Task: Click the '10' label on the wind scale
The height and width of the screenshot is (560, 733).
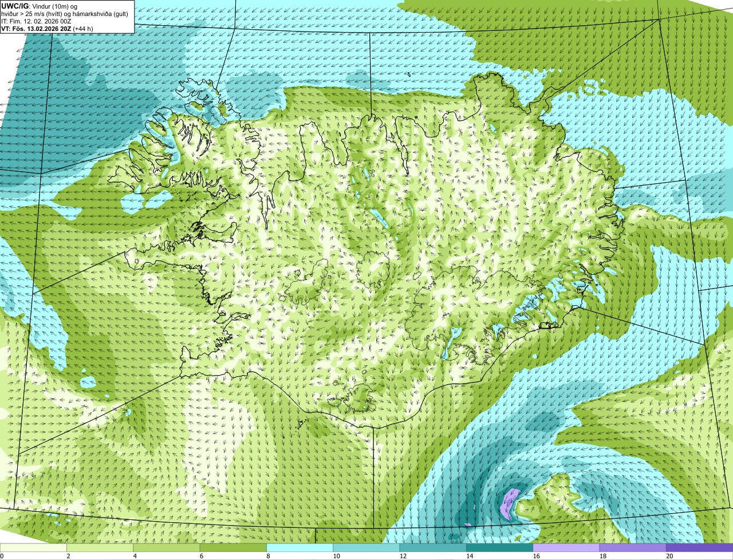Action: click(x=336, y=556)
